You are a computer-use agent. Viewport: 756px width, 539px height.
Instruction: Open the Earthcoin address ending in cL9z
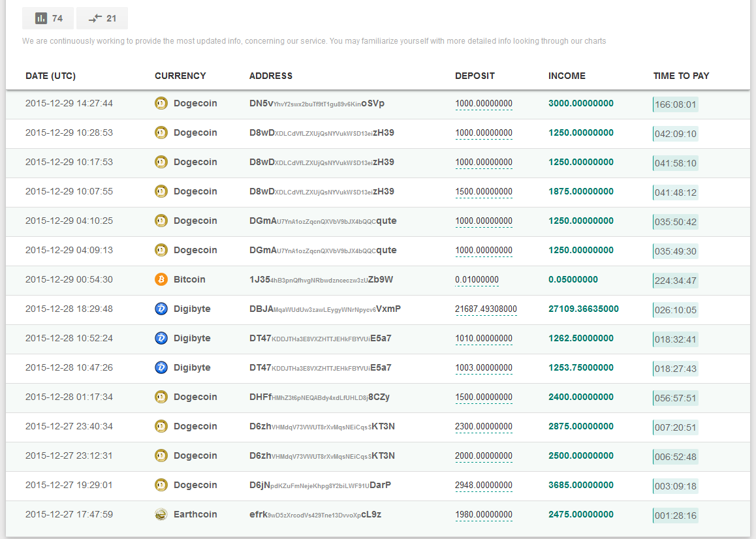click(x=315, y=514)
